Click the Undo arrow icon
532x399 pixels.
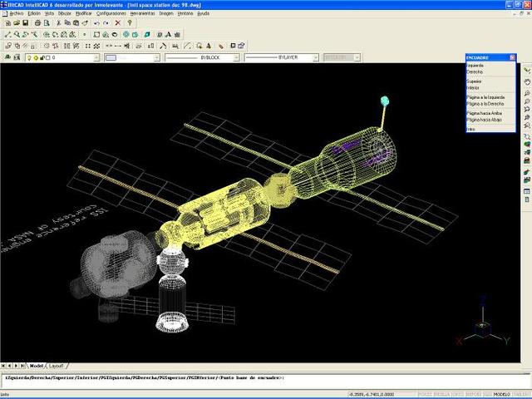[x=96, y=23]
